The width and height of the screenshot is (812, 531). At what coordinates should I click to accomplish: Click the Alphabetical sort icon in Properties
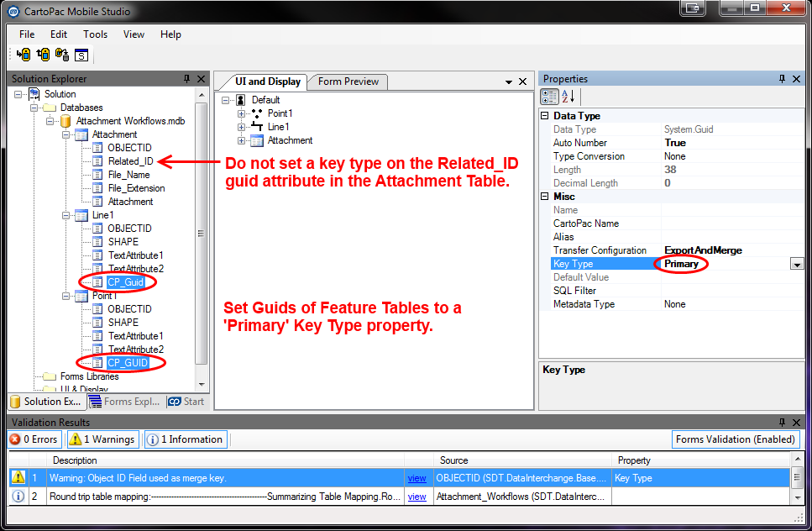pos(568,97)
